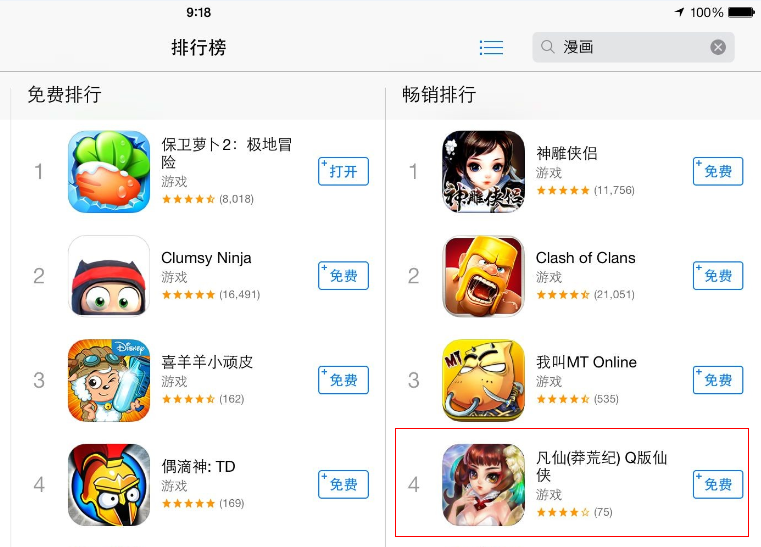Open the 喜羊羊小顽皮 Disney app icon

tap(109, 380)
